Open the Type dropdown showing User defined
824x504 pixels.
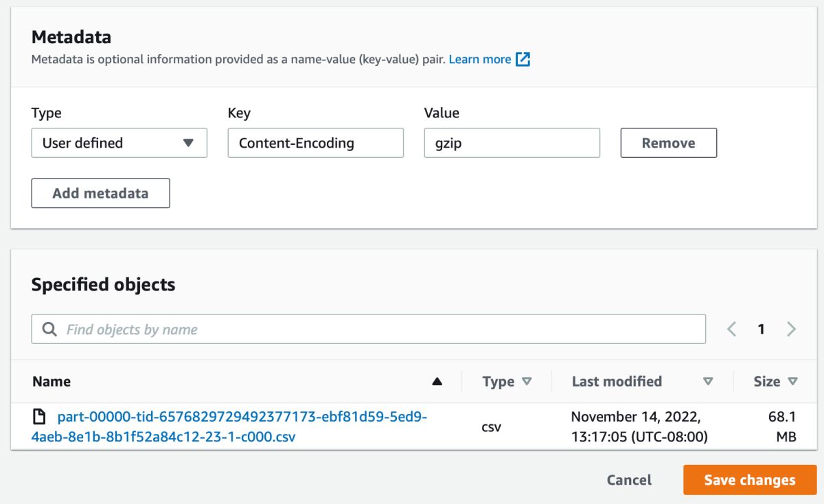[119, 143]
